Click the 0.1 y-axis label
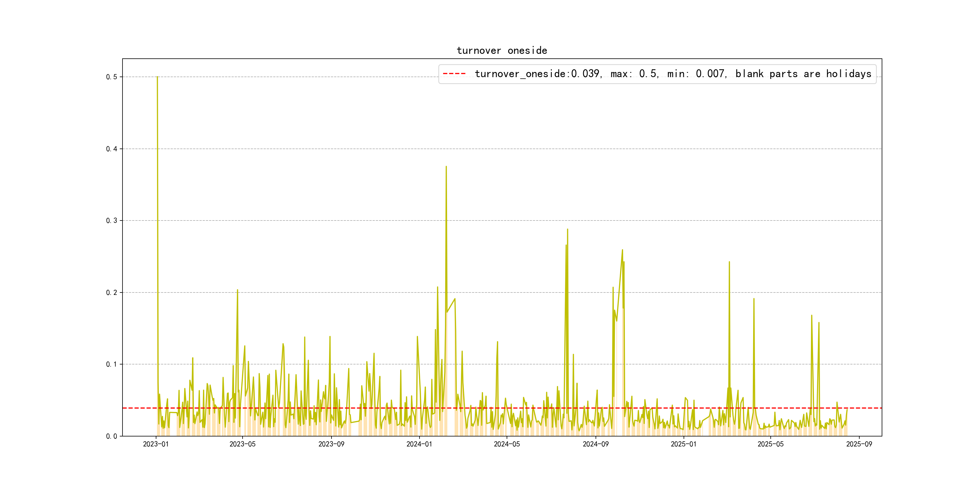This screenshot has height=490, width=980. 112,364
